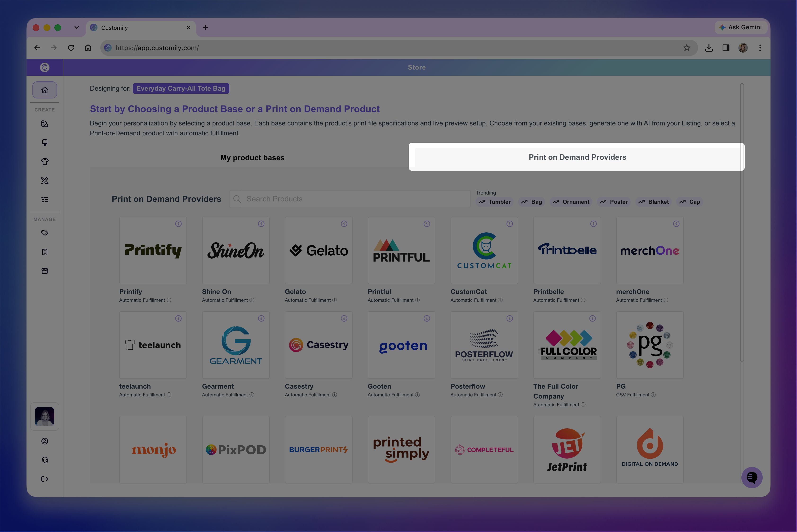
Task: Open the Home icon in sidebar
Action: [44, 90]
